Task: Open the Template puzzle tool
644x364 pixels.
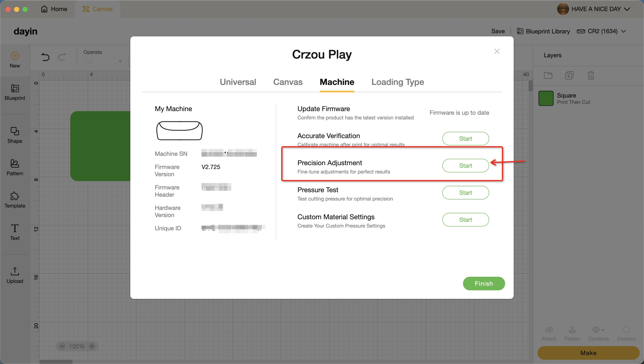Action: 15,200
